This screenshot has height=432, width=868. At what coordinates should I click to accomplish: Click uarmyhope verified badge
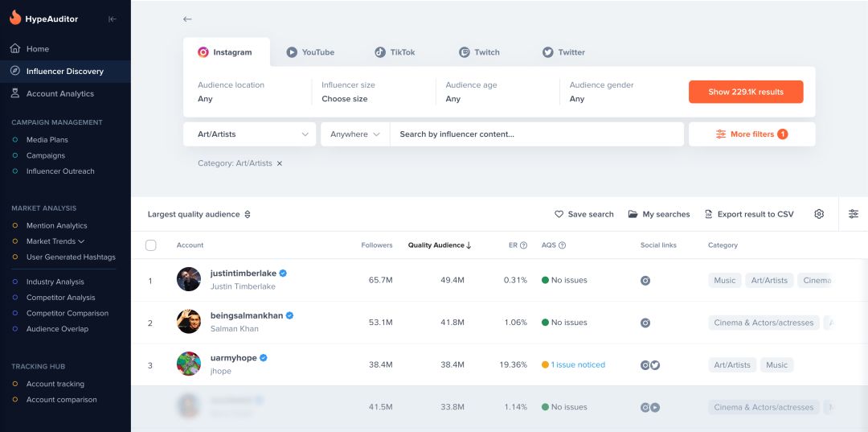264,358
